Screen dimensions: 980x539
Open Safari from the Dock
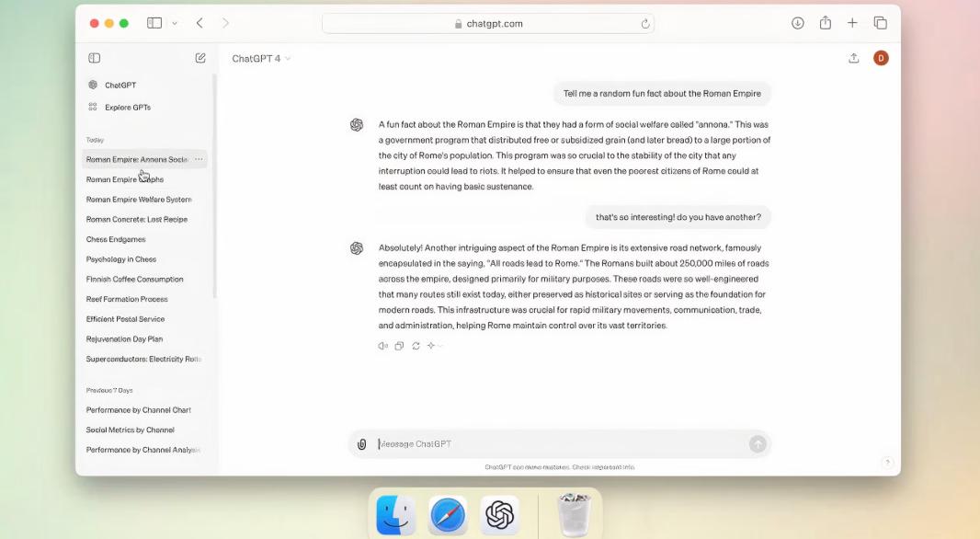click(448, 515)
